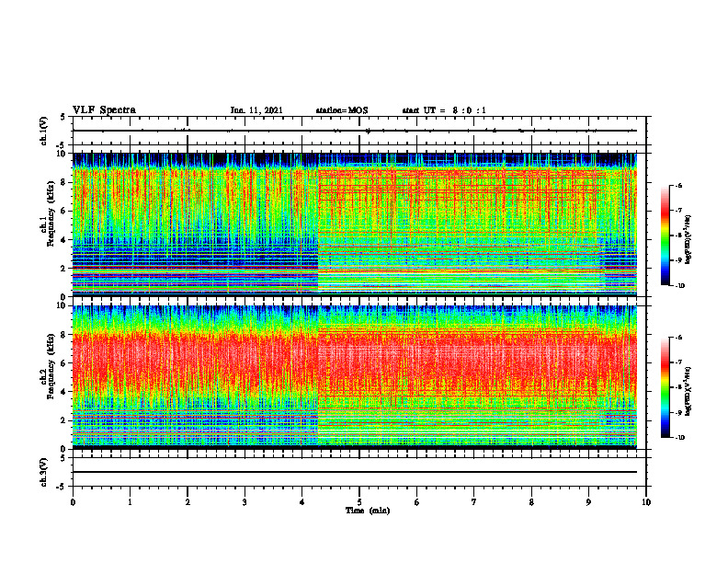Click the "3" tick on the time axis

[245, 502]
